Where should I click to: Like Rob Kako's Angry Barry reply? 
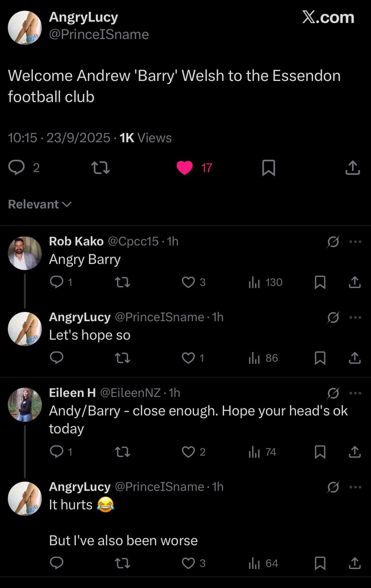188,282
